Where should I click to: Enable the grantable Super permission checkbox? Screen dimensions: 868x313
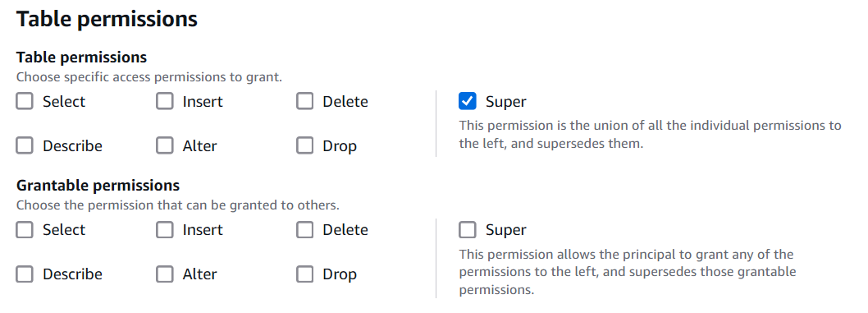click(x=467, y=229)
